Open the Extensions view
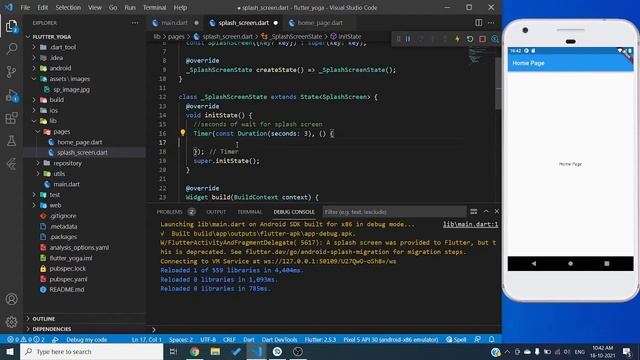Screen dimensions: 640x360 click(x=11, y=118)
